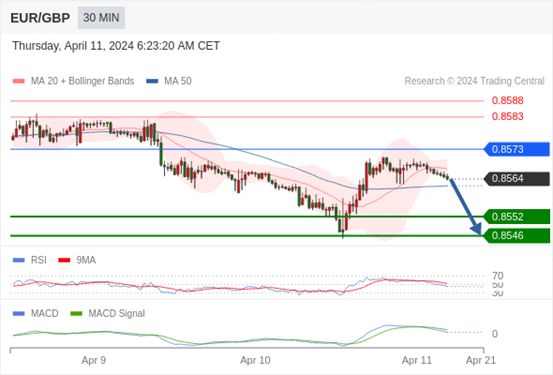Viewport: 553px width, 375px height.
Task: Click the 9MA red legend swatch
Action: 64,260
